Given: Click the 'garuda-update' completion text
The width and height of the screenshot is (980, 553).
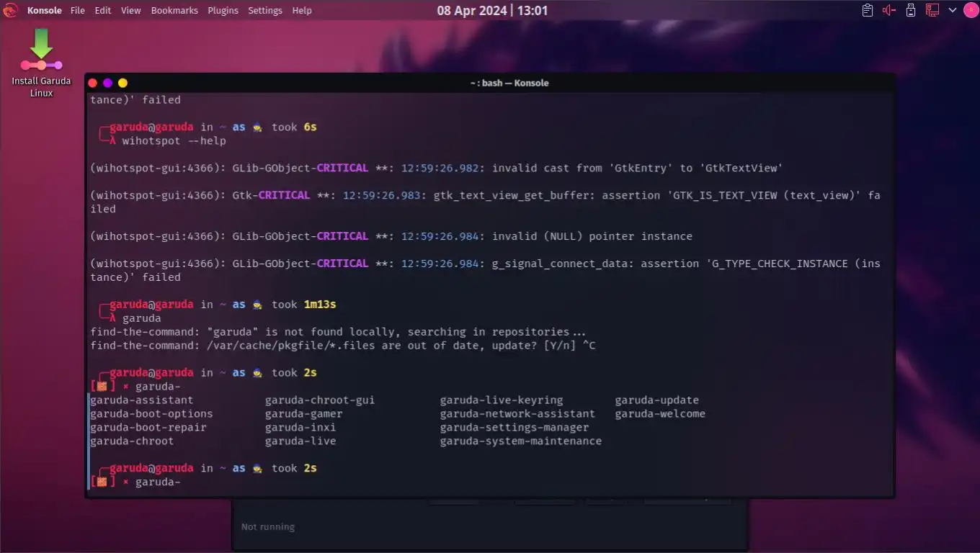Looking at the screenshot, I should [x=657, y=400].
